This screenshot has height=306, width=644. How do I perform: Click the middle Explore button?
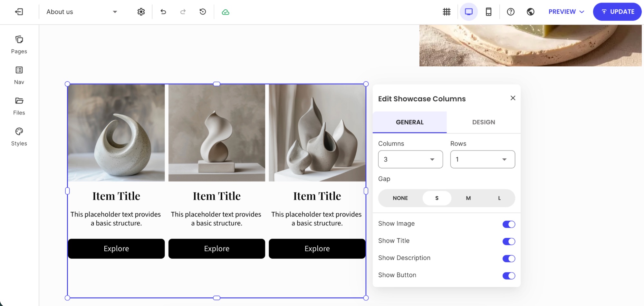(x=217, y=249)
